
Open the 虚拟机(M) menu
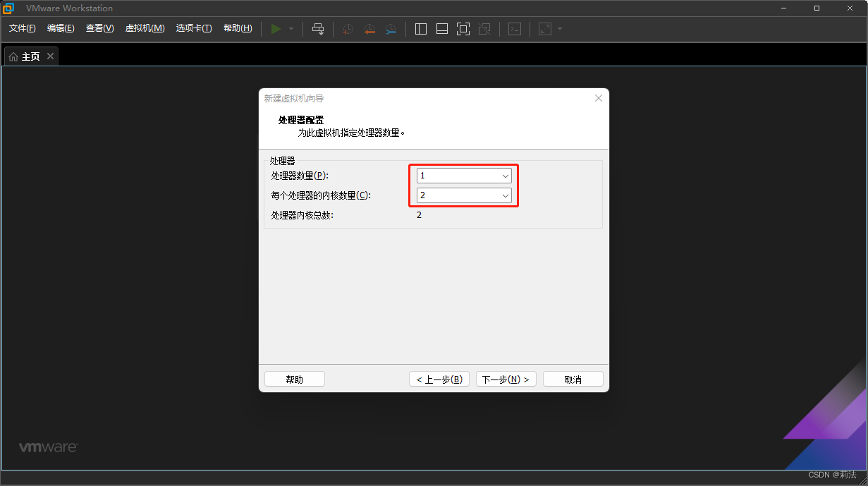[145, 28]
